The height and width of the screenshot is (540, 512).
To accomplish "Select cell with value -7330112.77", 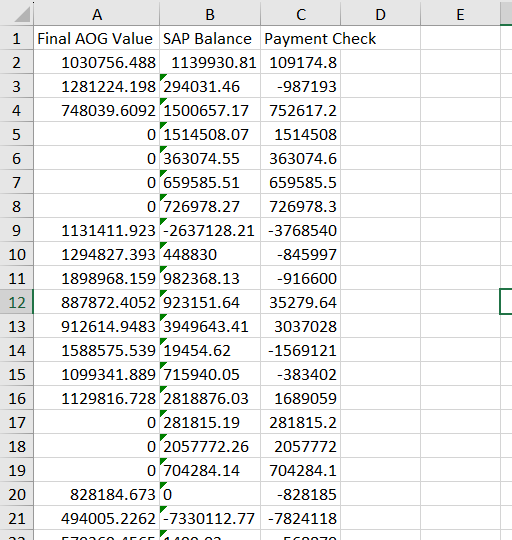I will pos(210,518).
